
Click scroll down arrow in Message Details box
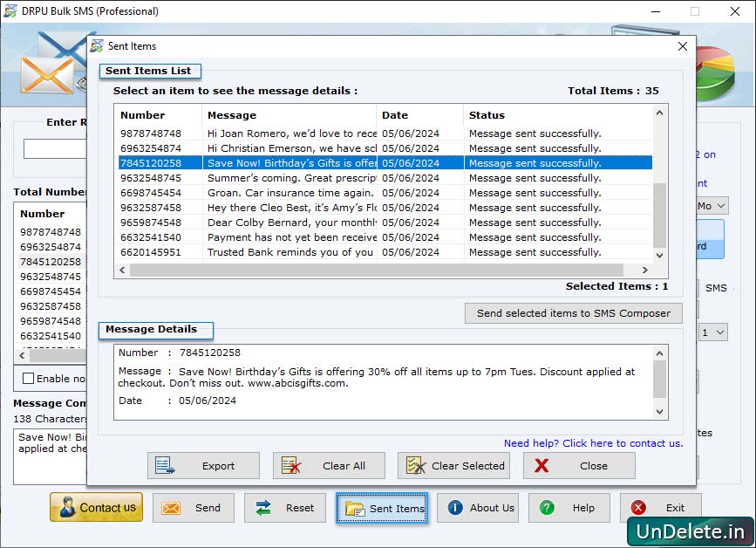tap(659, 412)
